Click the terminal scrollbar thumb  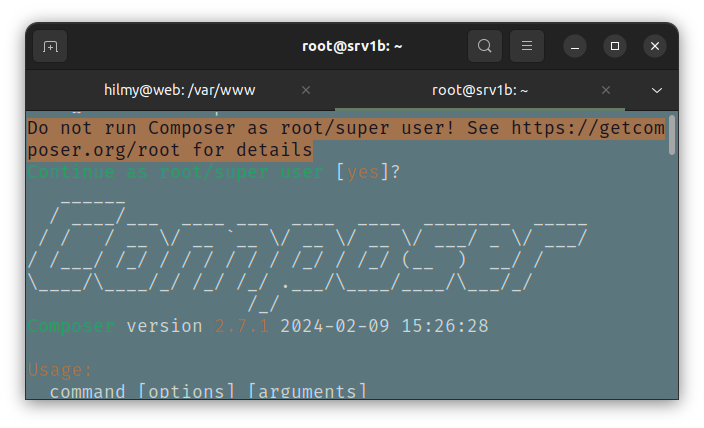(x=672, y=135)
